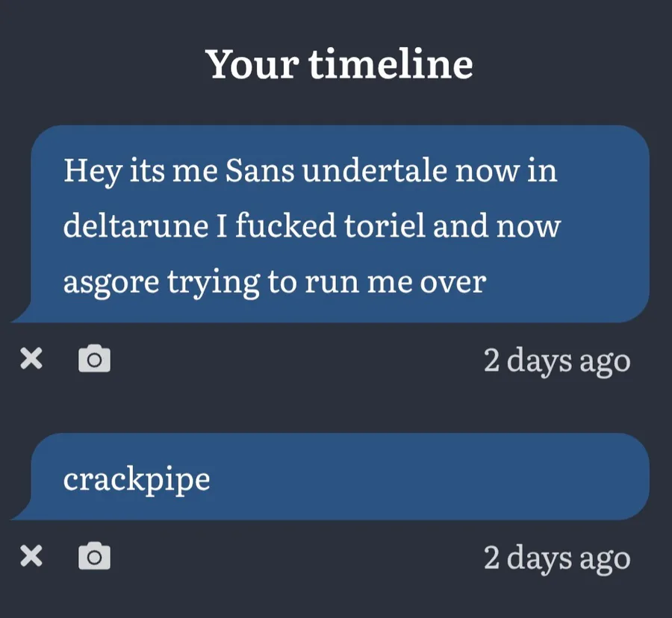Click the tail of the "crackpipe" bubble
672x618 pixels.
click(x=21, y=513)
